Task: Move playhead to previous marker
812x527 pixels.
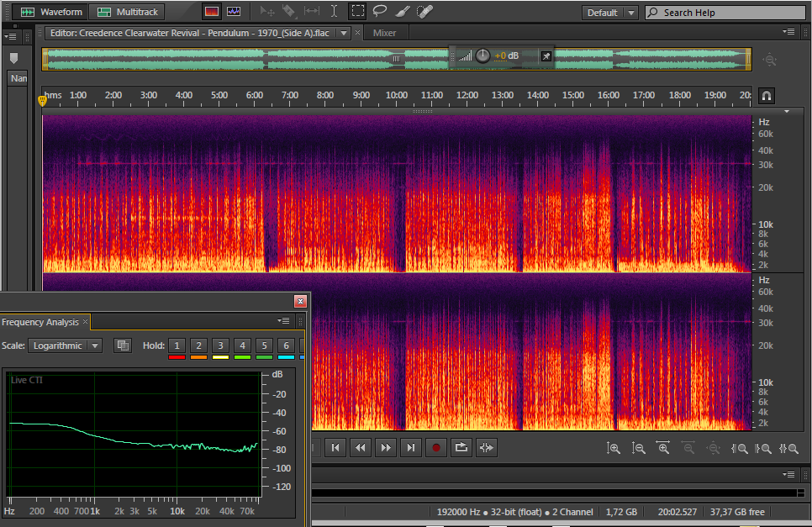Action: 335,448
